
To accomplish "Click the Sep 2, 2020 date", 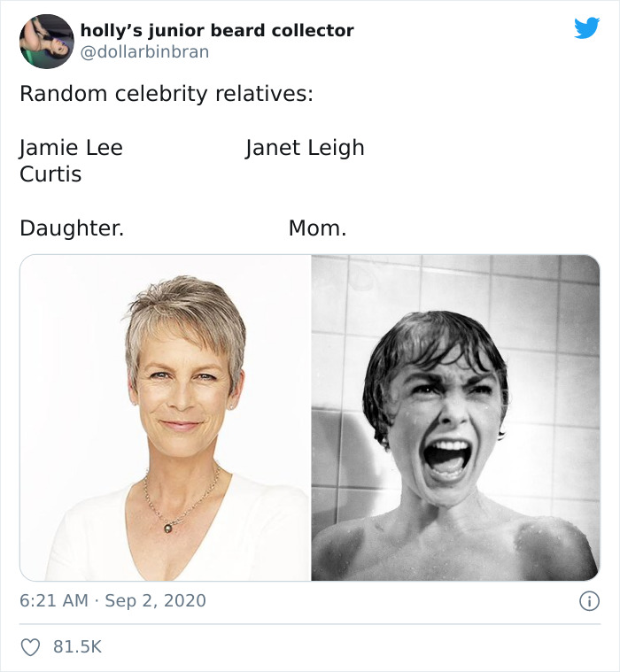I will coord(155,600).
